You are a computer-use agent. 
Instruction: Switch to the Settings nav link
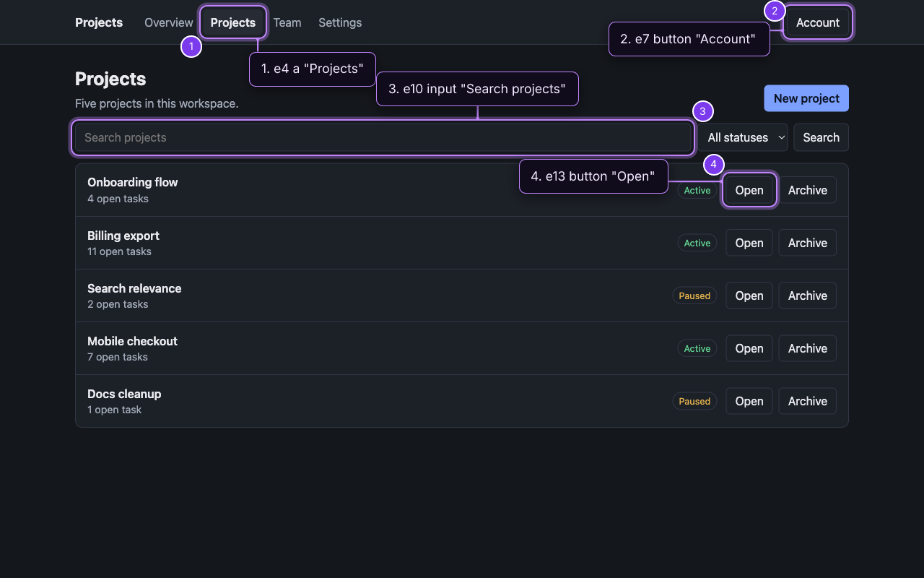click(x=340, y=22)
